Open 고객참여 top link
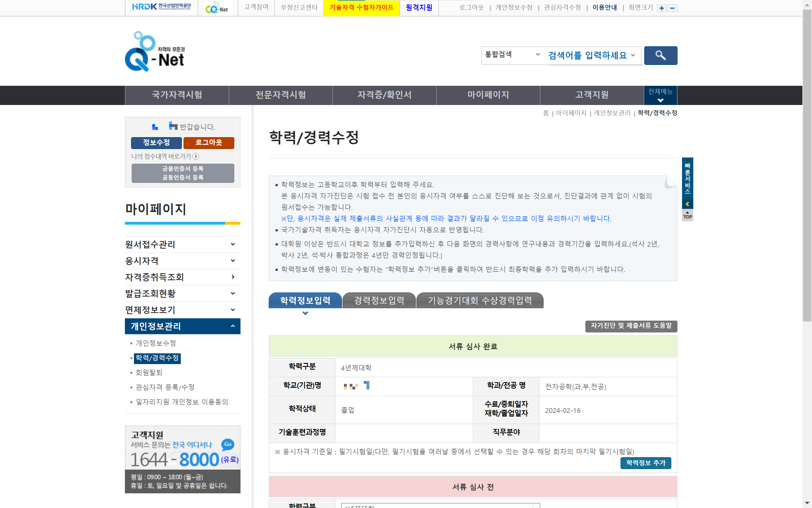Screen dimensions: 812x508 click(x=256, y=7)
